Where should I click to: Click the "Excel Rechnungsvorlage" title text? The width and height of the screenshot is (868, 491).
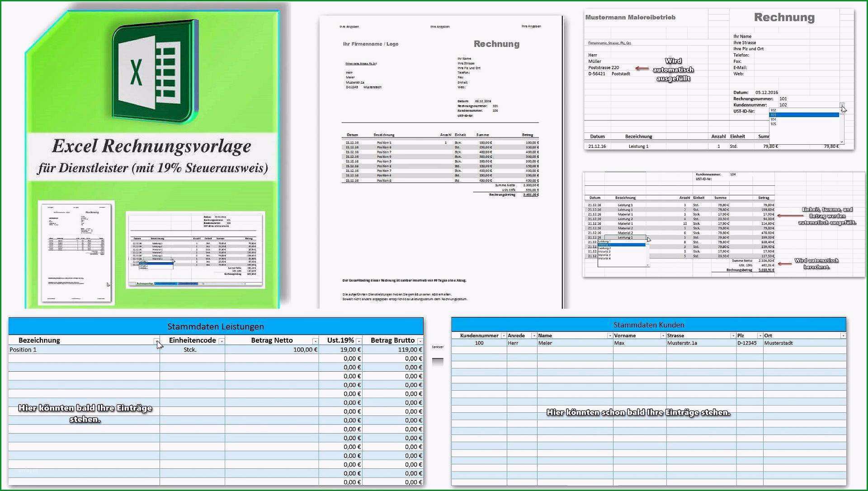(151, 146)
